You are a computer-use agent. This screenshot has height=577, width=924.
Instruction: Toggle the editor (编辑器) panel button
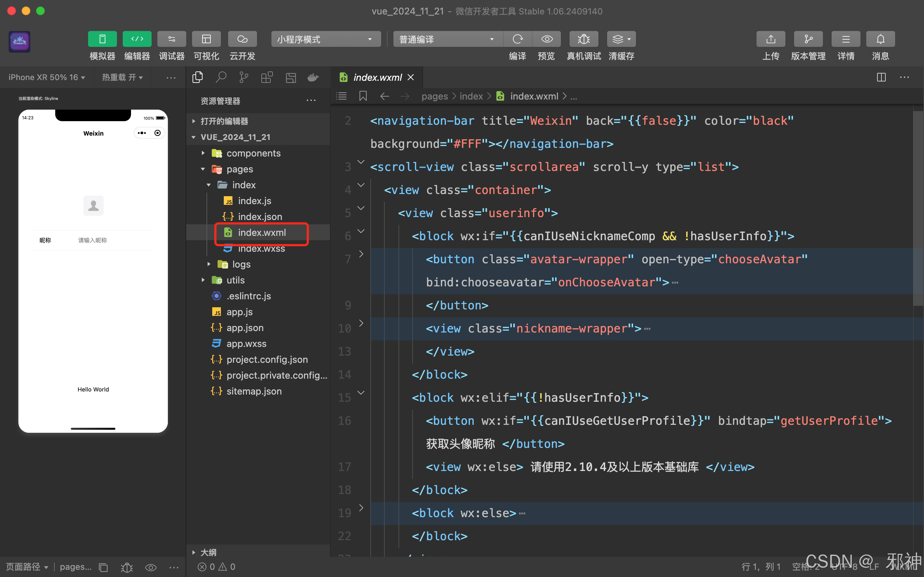(x=137, y=39)
